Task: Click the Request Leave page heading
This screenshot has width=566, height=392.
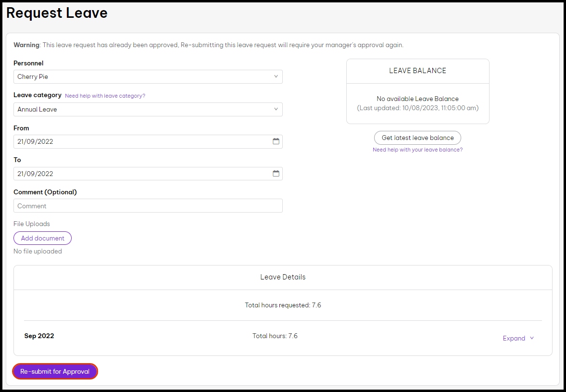Action: (57, 13)
